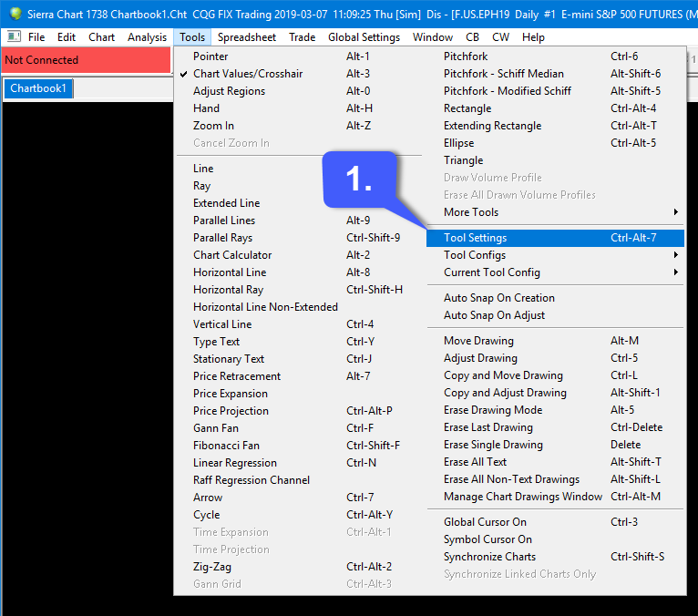The image size is (698, 616).
Task: Select Price Projection tool
Action: point(297,411)
